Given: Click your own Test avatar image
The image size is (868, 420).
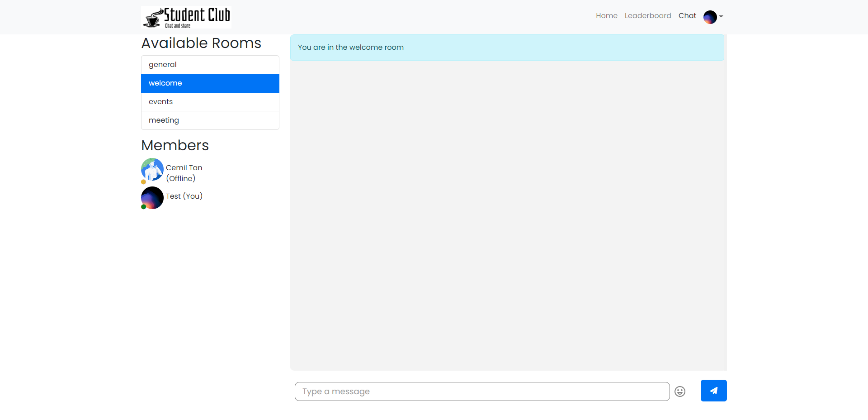Looking at the screenshot, I should (152, 198).
